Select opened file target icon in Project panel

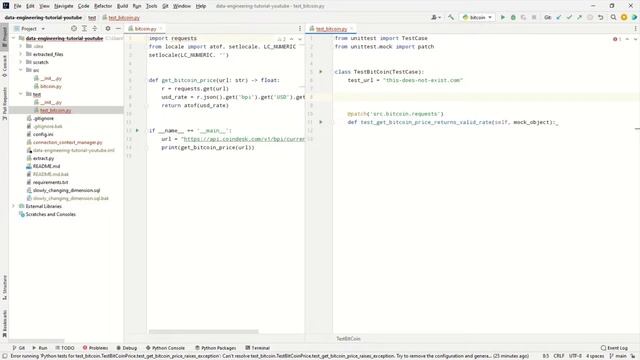pyautogui.click(x=74, y=29)
